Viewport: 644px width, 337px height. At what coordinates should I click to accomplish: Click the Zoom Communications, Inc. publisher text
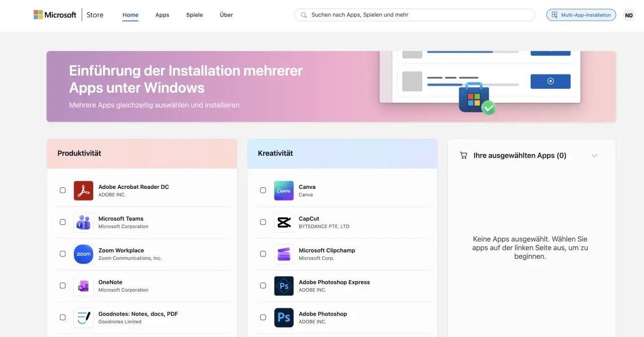pos(130,258)
